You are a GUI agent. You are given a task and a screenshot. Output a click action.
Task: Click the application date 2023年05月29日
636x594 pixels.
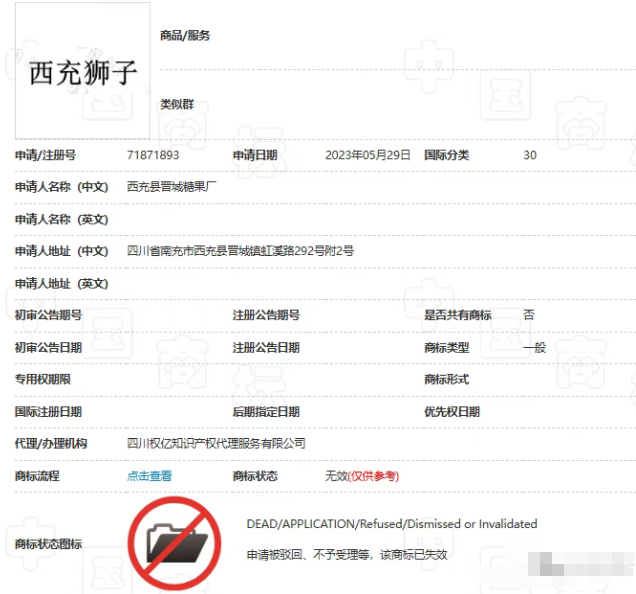(x=368, y=155)
